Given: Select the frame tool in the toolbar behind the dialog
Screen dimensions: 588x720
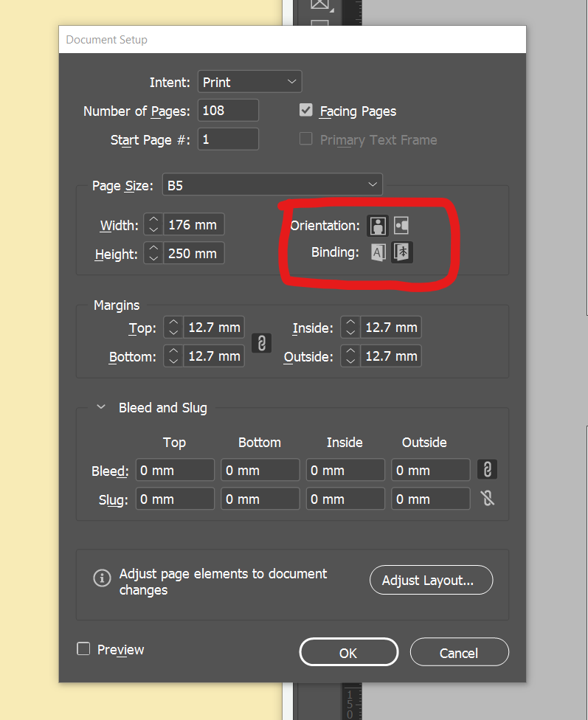Looking at the screenshot, I should point(320,4).
